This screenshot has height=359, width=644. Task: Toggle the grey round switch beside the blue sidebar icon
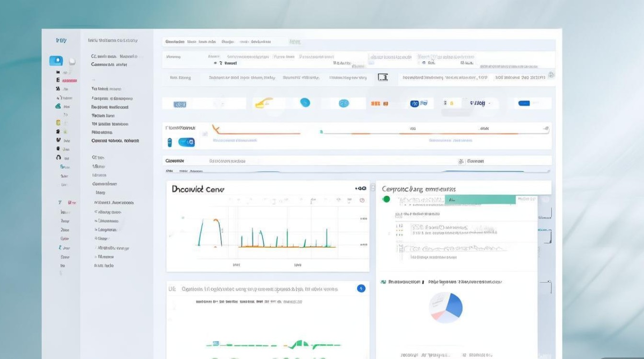click(72, 61)
